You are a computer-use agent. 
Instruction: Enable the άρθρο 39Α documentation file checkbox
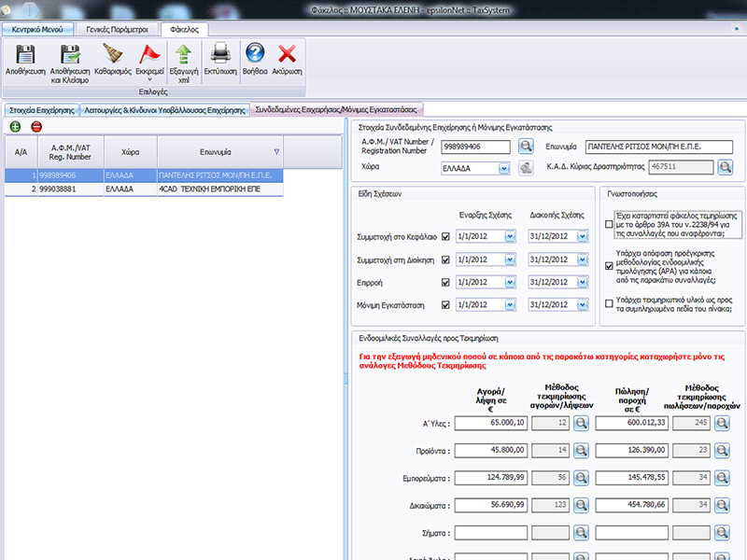(x=610, y=224)
